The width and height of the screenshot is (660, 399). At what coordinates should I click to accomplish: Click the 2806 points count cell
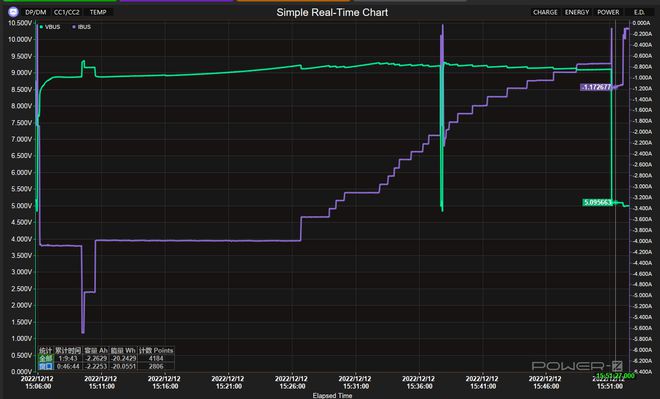(156, 366)
